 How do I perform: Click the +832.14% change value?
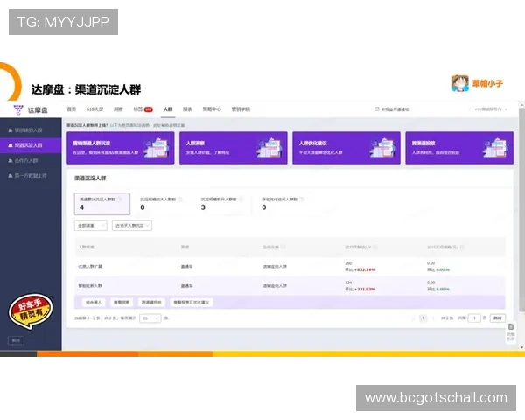[x=365, y=269]
